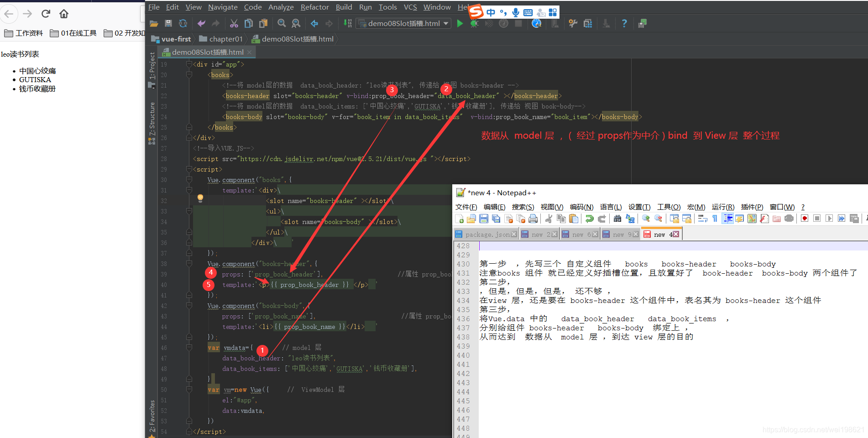This screenshot has height=438, width=868.
Task: Click the Notepad++ Open file icon
Action: 471,219
